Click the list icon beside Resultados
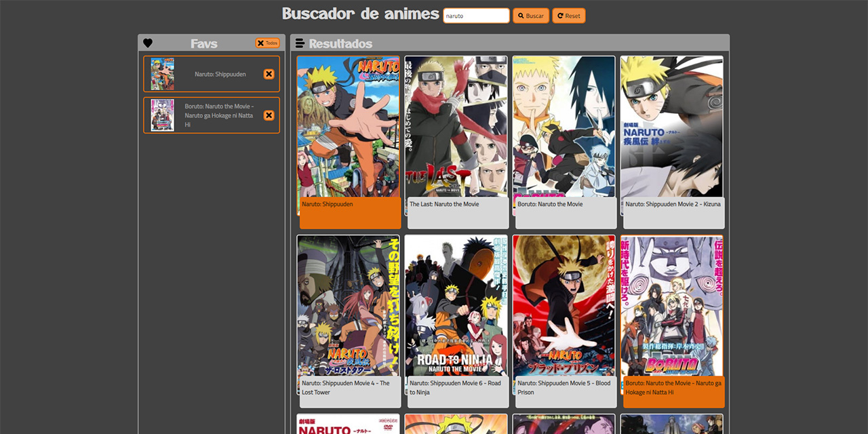Image resolution: width=868 pixels, height=434 pixels. point(300,43)
